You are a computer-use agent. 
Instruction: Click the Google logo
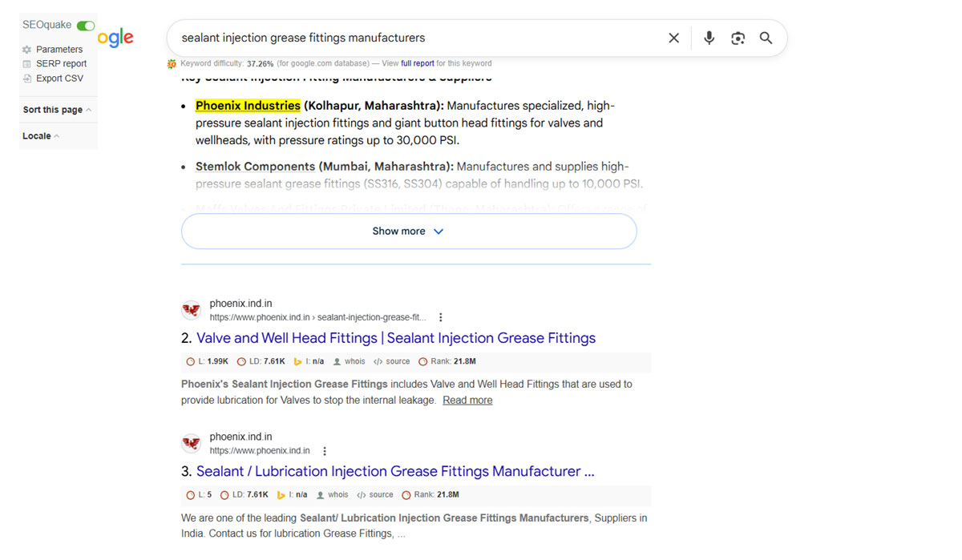click(x=116, y=38)
